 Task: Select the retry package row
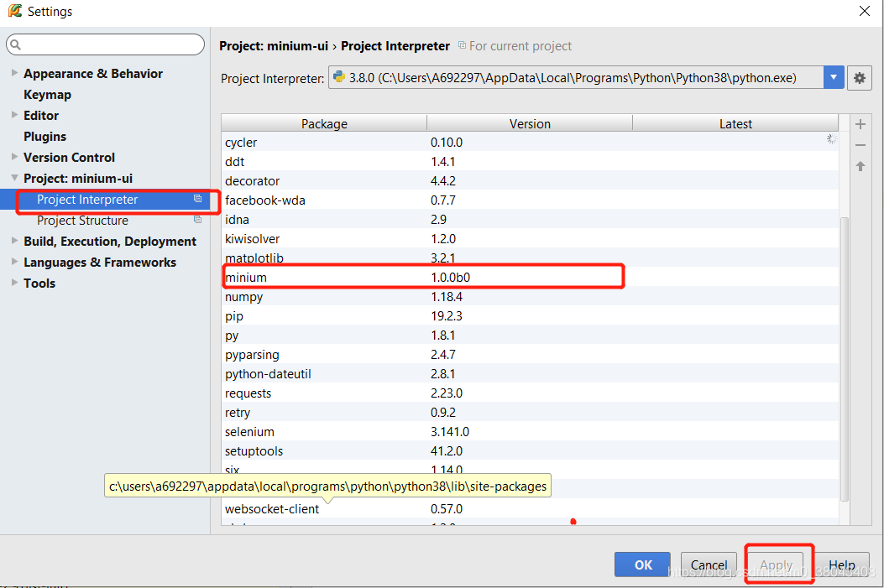pos(530,413)
